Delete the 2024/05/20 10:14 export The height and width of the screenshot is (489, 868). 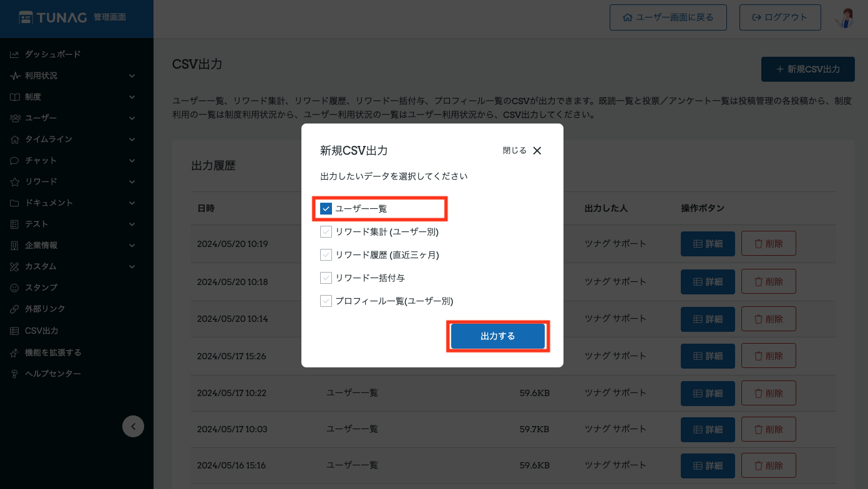pos(769,319)
